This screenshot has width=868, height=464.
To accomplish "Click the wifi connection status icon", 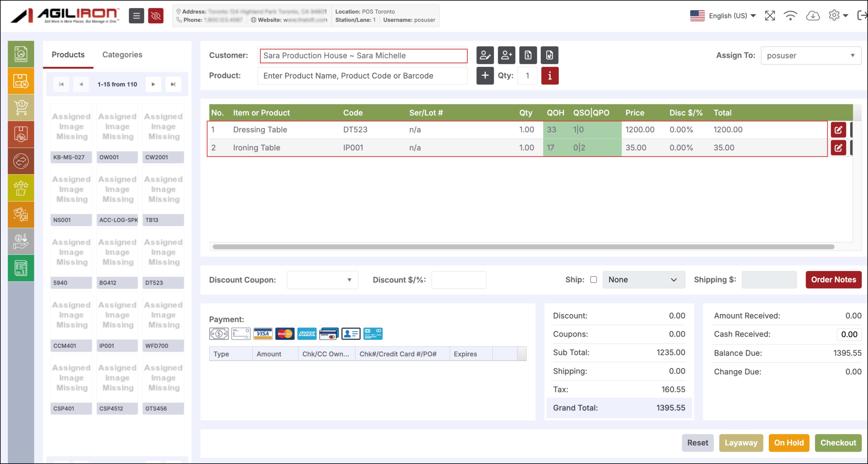I will [791, 16].
